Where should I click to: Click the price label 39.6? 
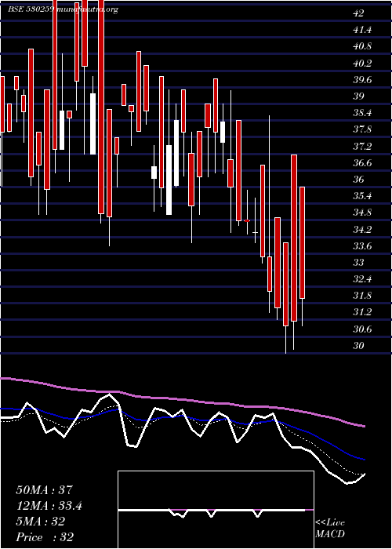(362, 80)
